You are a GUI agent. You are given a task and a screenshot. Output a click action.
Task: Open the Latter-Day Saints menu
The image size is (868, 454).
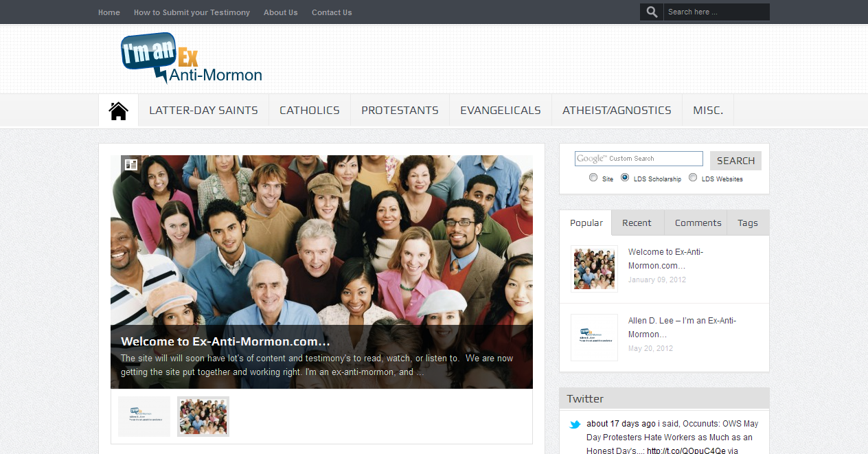pos(203,110)
